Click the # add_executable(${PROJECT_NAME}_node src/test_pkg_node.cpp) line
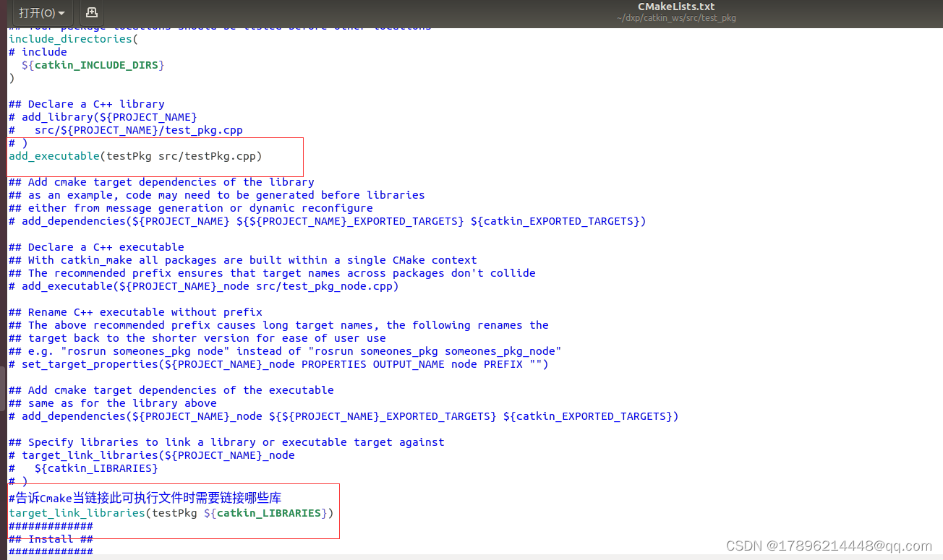The image size is (943, 560). 204,286
